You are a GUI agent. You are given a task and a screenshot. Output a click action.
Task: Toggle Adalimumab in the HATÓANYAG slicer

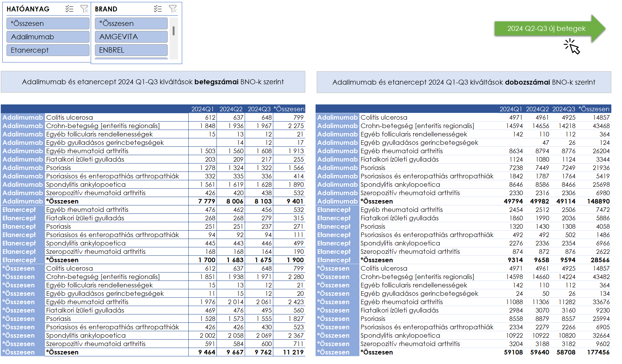(48, 37)
